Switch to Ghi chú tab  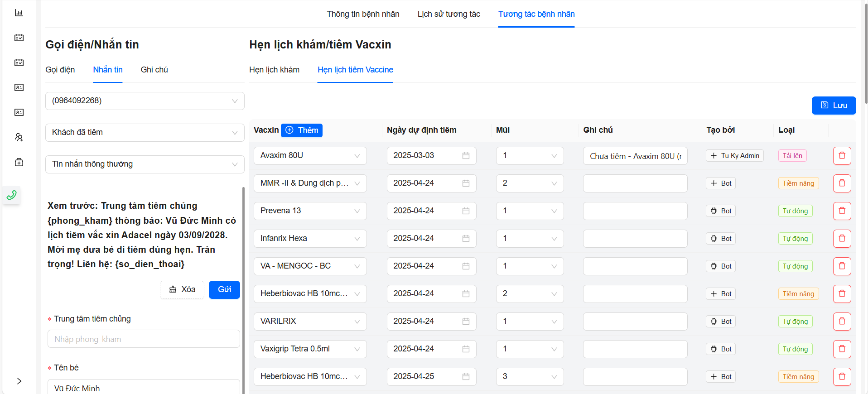(x=154, y=70)
